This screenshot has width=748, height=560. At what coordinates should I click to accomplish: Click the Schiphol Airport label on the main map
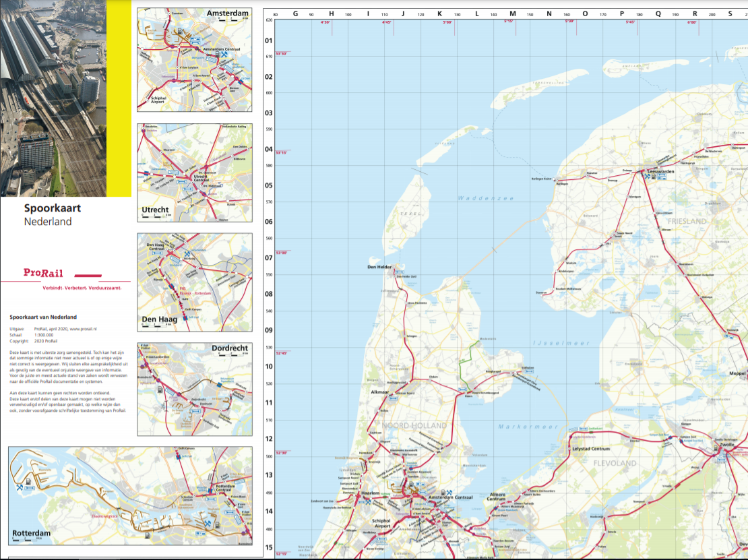point(381,524)
